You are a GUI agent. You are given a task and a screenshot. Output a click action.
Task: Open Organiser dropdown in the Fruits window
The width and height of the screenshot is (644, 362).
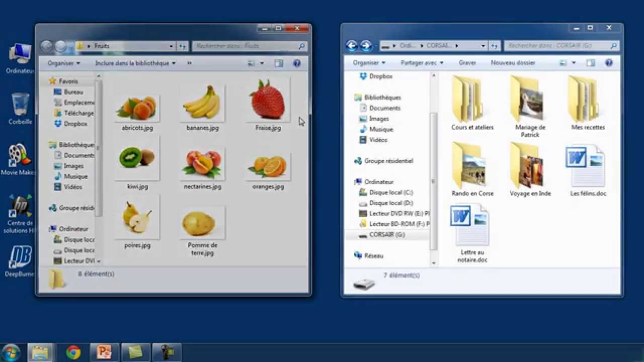tap(64, 63)
